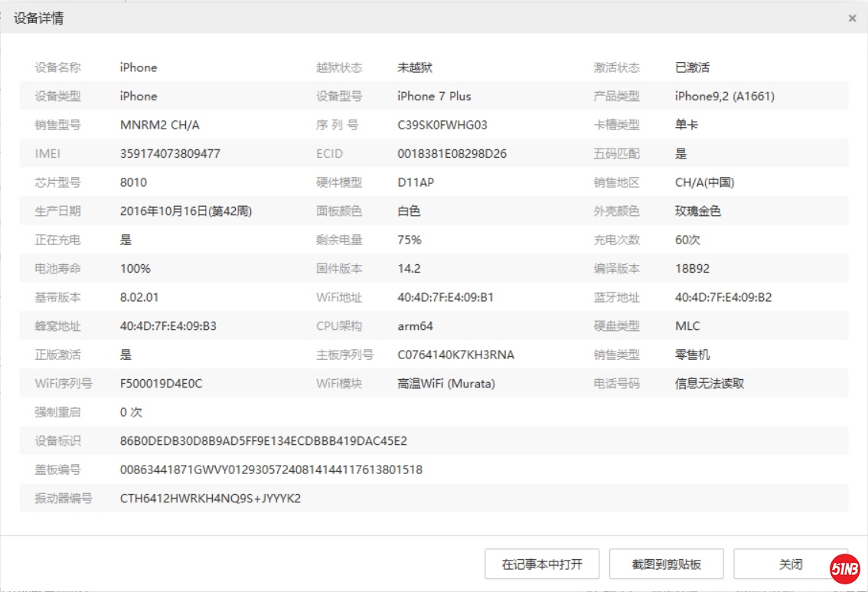This screenshot has width=868, height=592.
Task: Click WiFi address 40:4D:7F:E4:09:B1
Action: (445, 297)
